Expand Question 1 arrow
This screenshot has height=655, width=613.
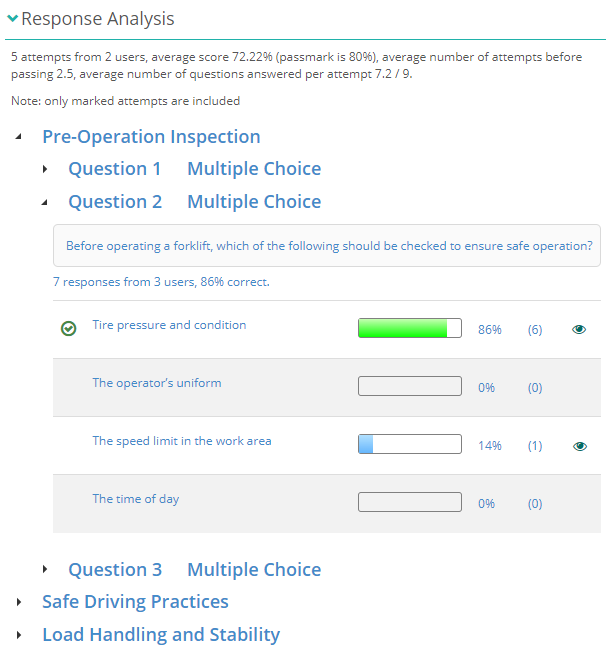45,169
